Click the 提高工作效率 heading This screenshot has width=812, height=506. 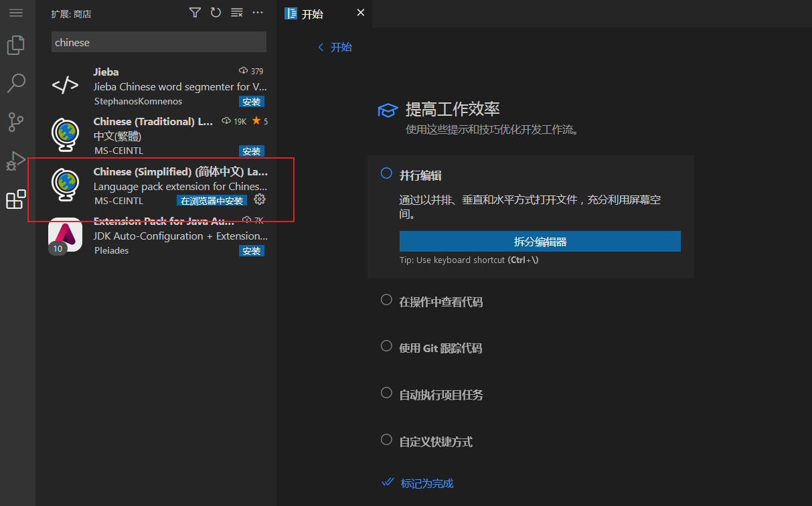point(453,110)
